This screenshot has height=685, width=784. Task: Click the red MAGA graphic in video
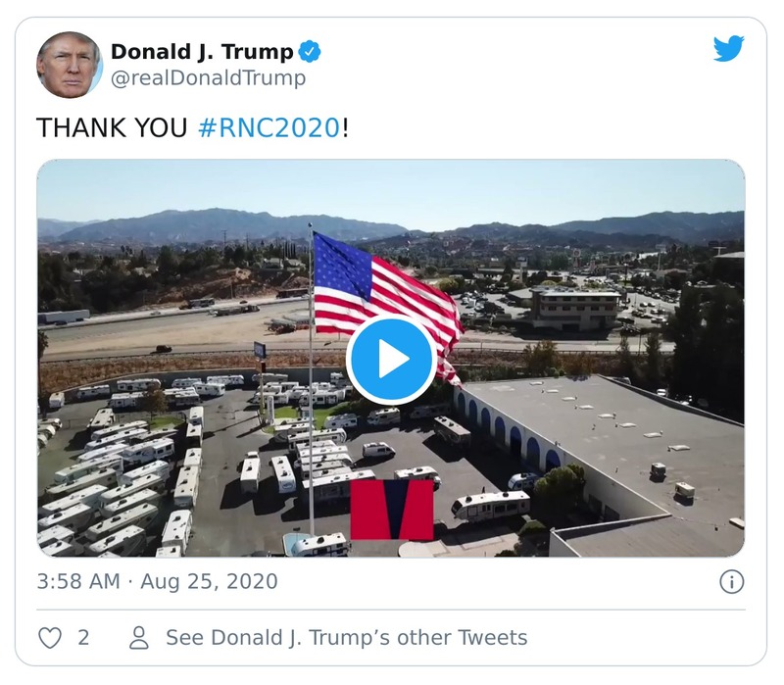point(392,510)
